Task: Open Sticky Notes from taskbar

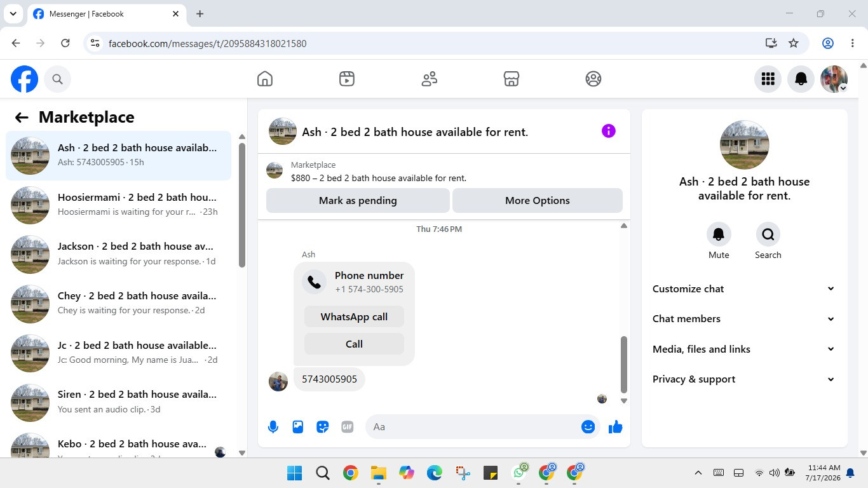Action: click(x=491, y=473)
